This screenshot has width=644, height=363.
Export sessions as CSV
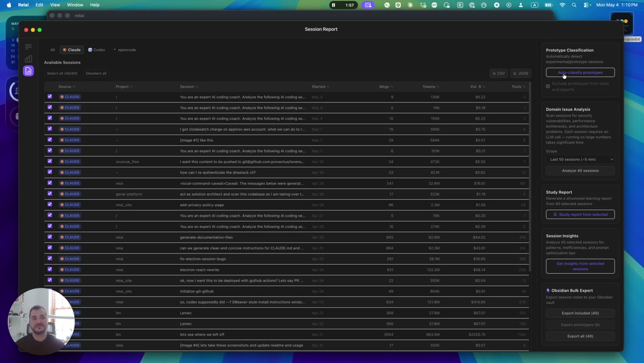click(499, 73)
